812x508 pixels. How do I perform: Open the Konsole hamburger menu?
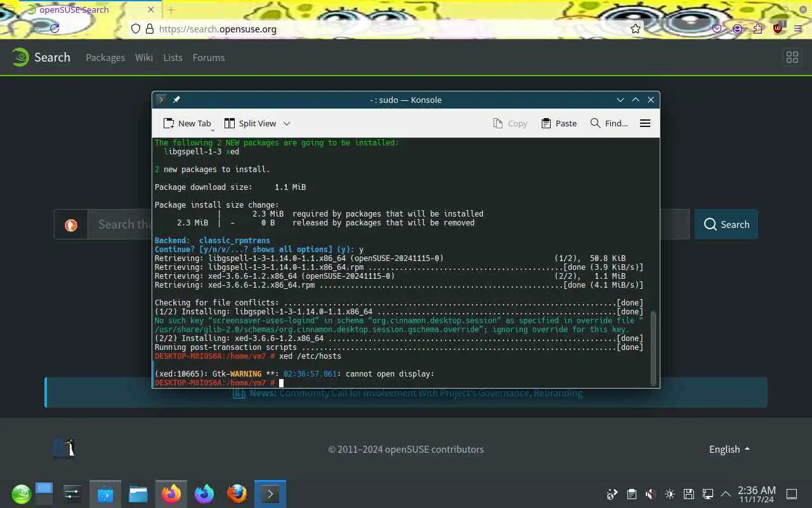(645, 123)
